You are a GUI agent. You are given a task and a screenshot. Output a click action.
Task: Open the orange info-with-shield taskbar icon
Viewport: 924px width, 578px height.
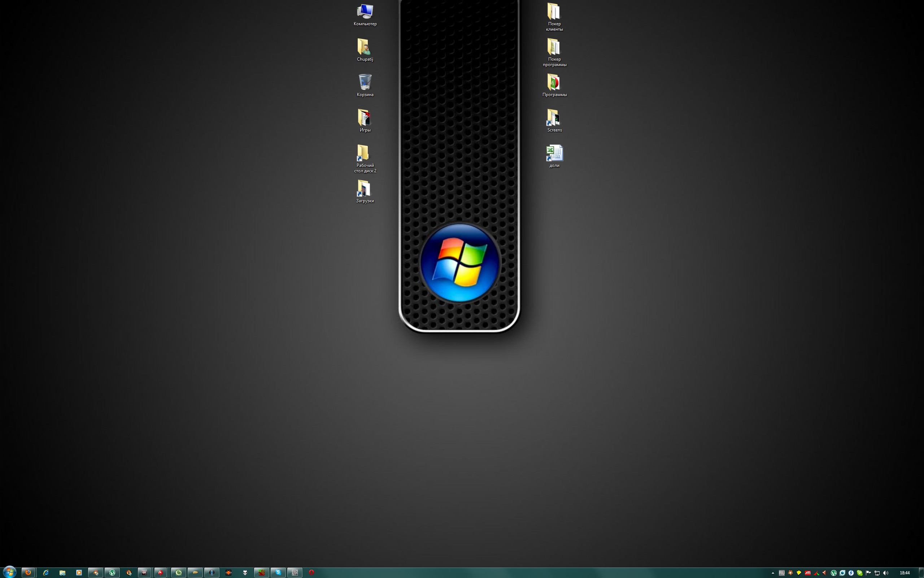(128, 572)
